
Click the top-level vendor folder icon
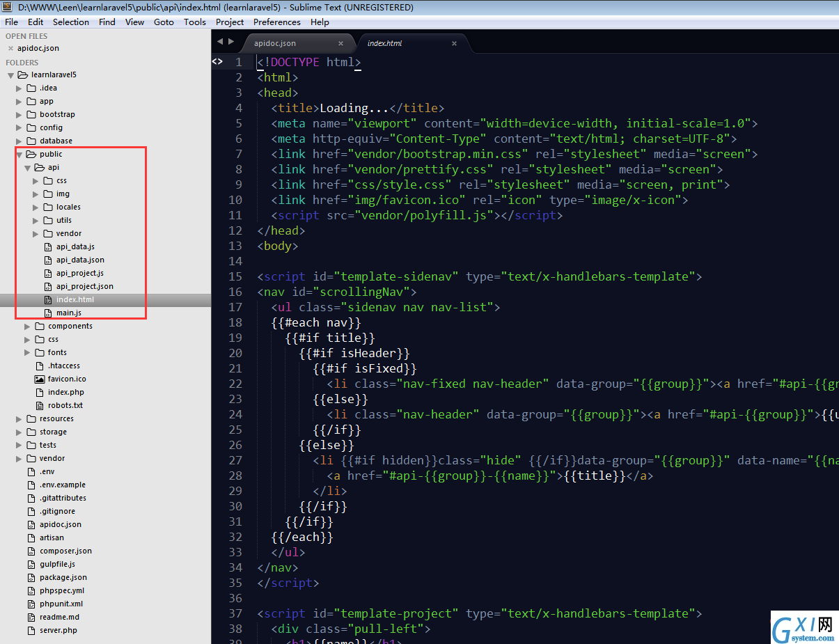[31, 458]
